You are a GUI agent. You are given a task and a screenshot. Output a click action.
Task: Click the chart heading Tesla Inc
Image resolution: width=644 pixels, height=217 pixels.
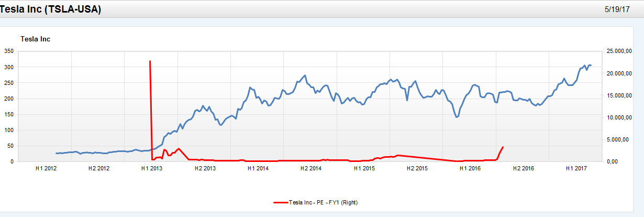point(35,39)
